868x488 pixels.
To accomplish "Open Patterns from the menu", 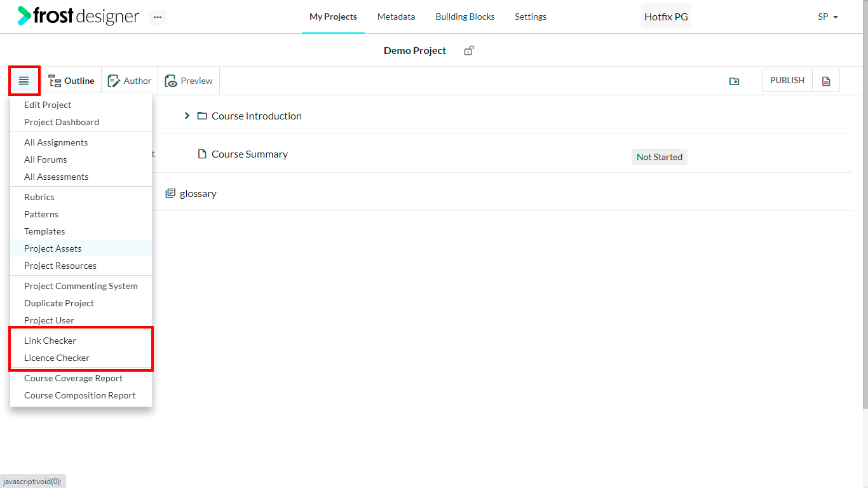I will coord(81,214).
